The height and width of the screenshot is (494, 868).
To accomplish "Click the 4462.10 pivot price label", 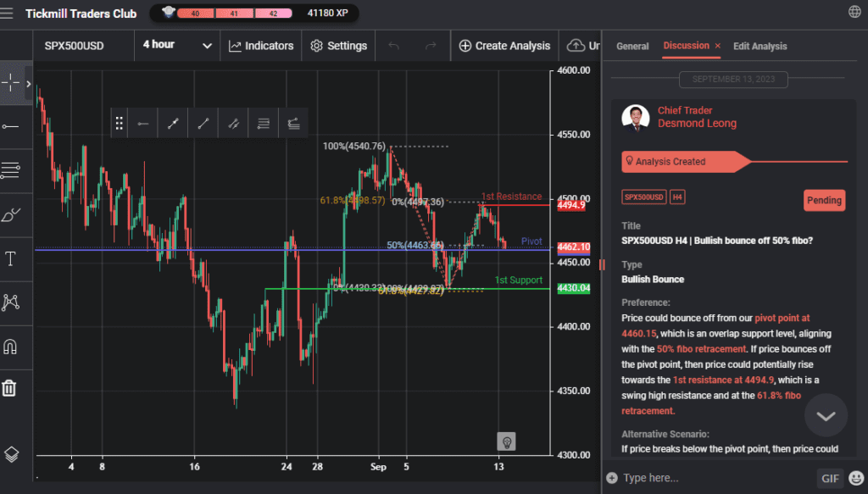I will pos(574,247).
